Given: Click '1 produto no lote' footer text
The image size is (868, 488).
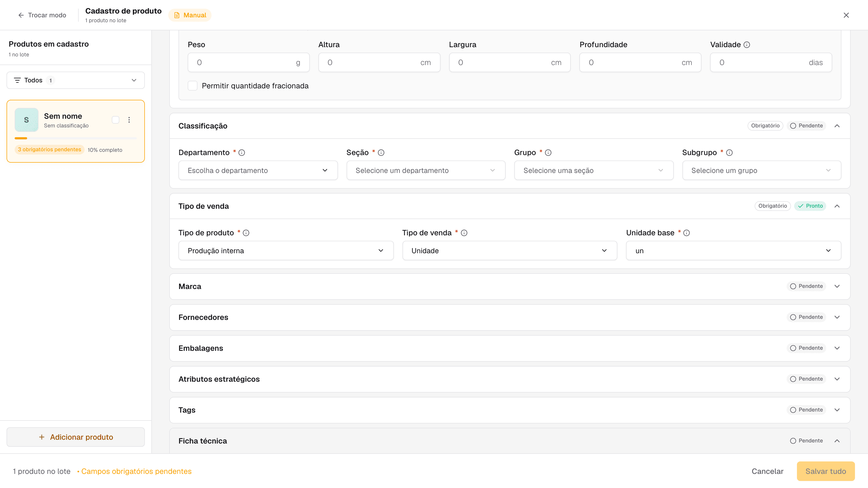Looking at the screenshot, I should (42, 471).
